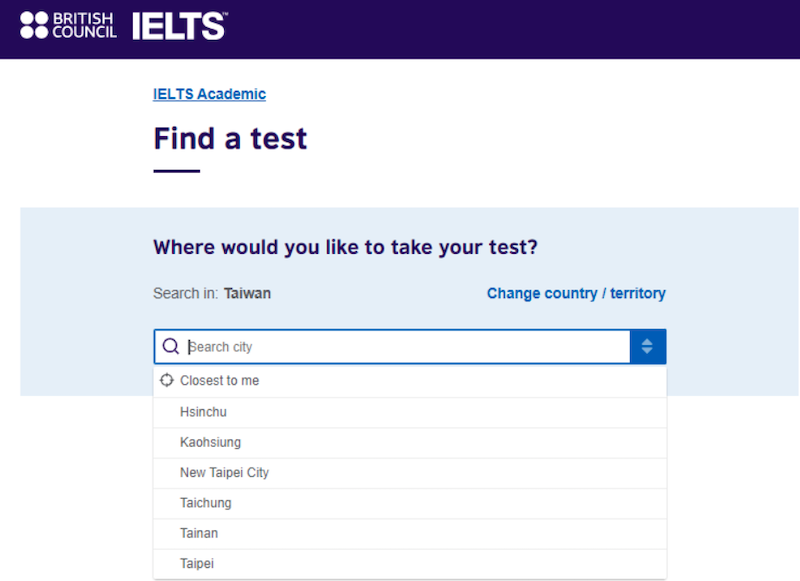Image resolution: width=800 pixels, height=581 pixels.
Task: Select Closest to me option
Action: (410, 381)
